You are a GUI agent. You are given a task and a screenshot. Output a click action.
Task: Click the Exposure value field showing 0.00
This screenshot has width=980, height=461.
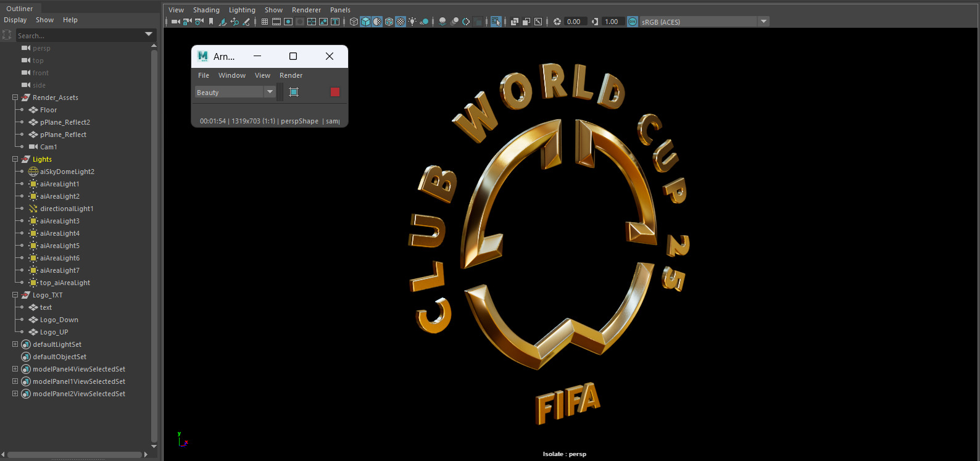click(576, 22)
